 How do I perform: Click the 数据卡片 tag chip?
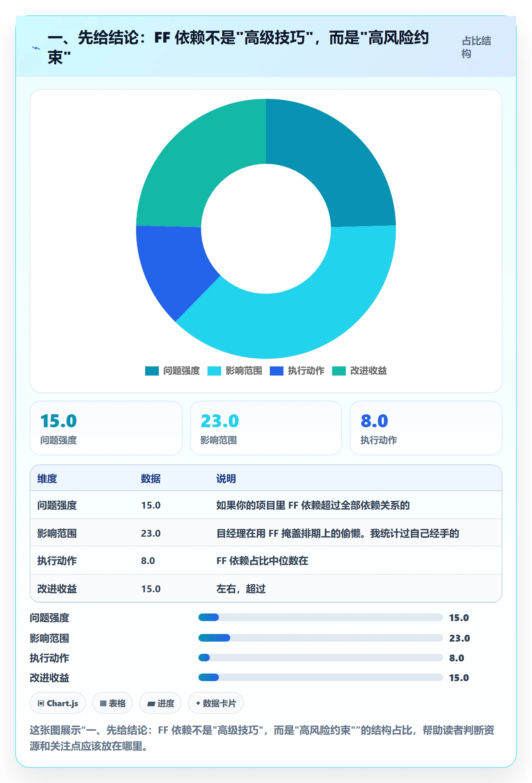pyautogui.click(x=216, y=703)
